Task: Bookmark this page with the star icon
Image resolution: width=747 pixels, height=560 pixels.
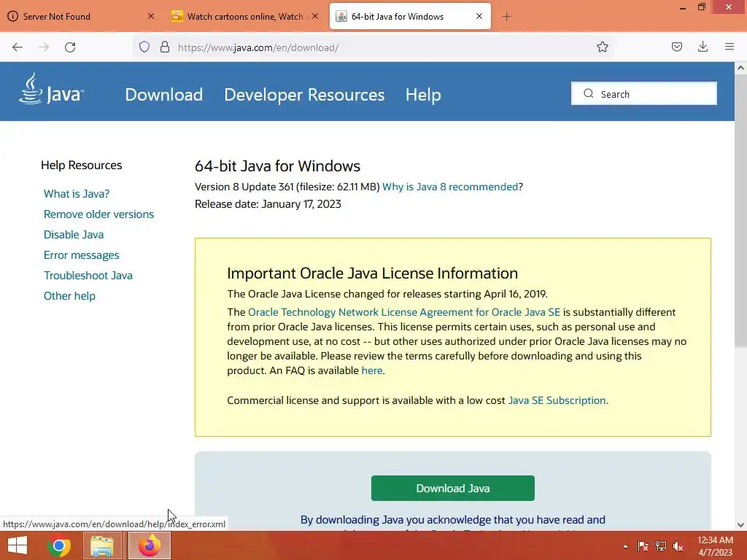Action: click(x=602, y=47)
